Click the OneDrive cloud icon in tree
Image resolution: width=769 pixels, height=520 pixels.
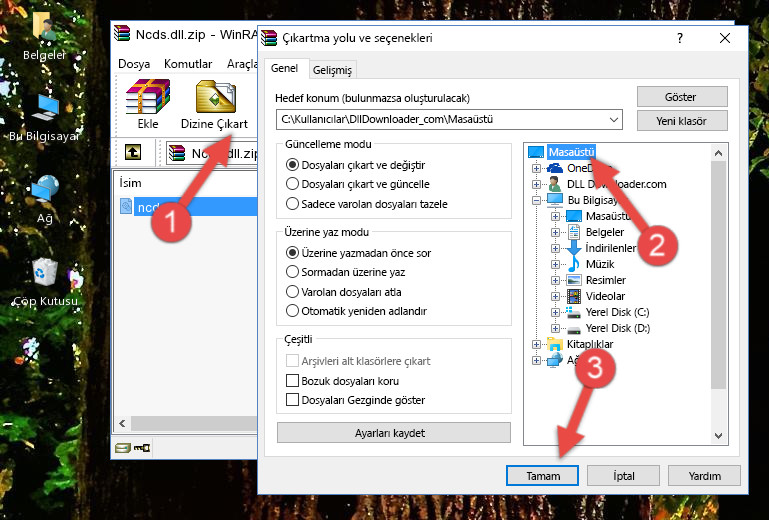(x=555, y=168)
